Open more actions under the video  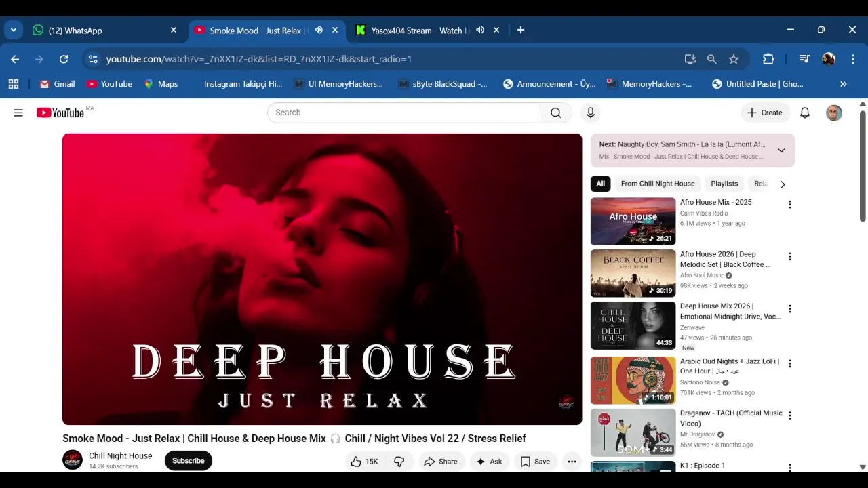pyautogui.click(x=572, y=462)
